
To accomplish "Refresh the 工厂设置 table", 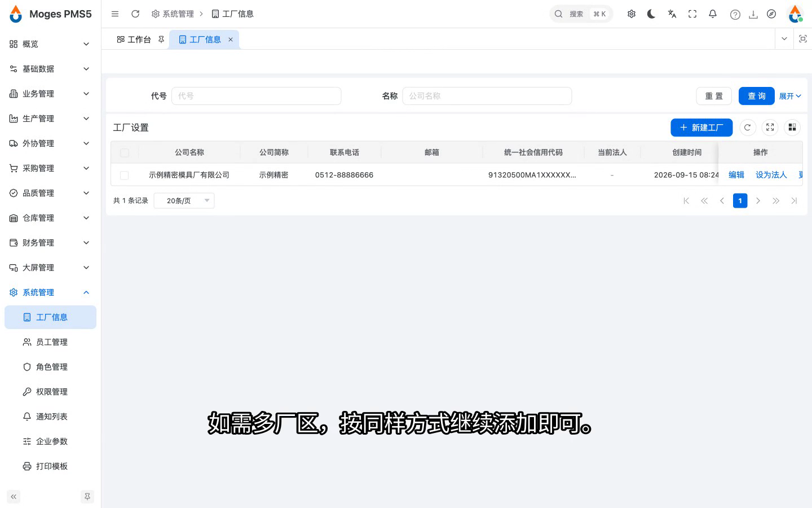I will tap(747, 128).
